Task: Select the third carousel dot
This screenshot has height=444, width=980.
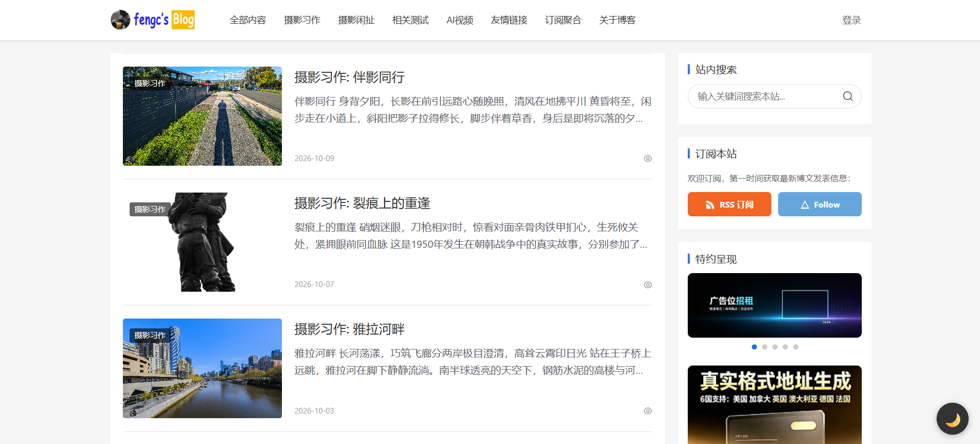Action: coord(775,347)
